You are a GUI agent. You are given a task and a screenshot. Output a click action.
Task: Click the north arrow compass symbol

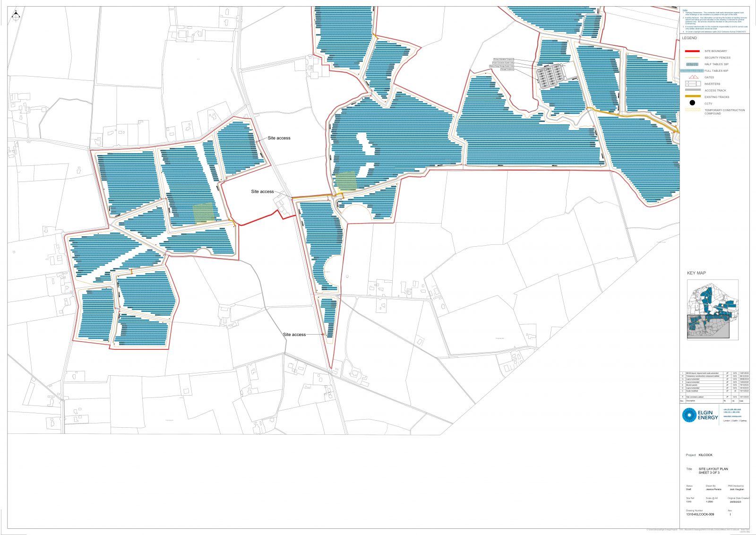(x=16, y=15)
